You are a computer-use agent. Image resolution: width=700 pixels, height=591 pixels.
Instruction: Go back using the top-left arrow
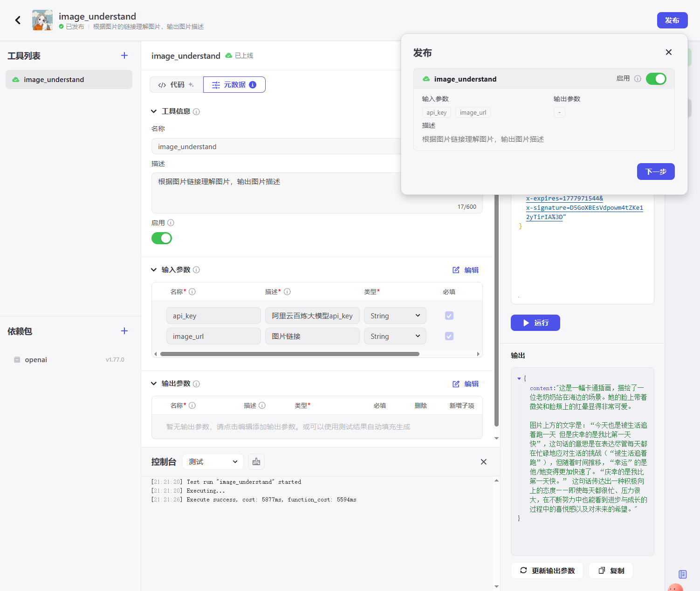click(18, 20)
